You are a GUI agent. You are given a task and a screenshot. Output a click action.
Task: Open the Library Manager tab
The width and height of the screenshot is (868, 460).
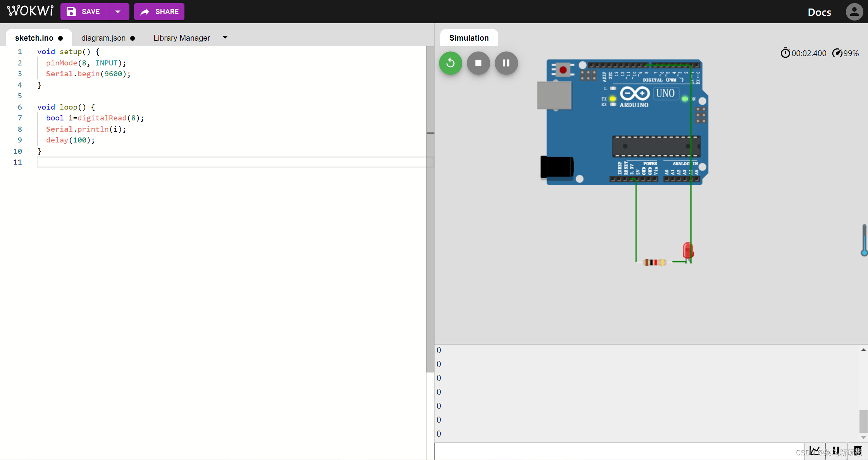click(x=181, y=38)
